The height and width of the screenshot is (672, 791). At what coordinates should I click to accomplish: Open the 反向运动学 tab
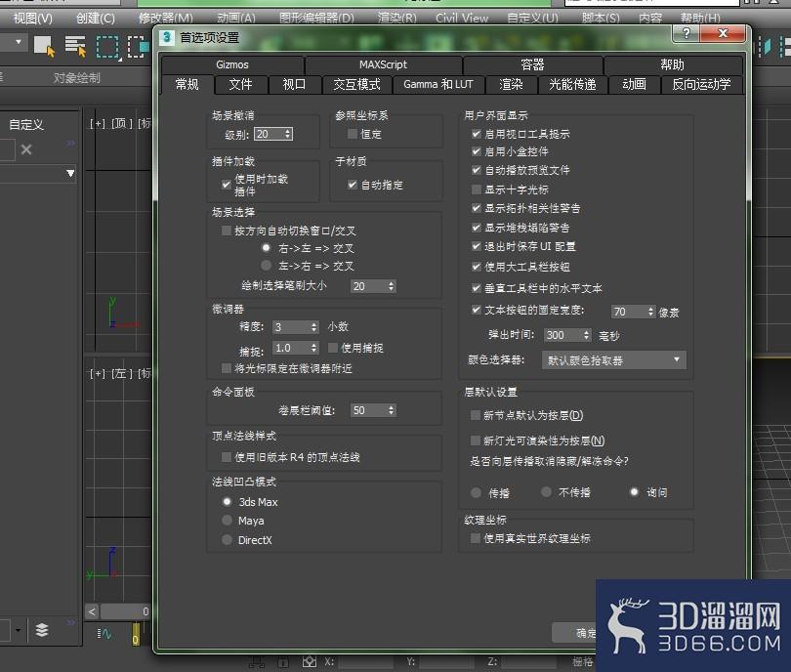pos(701,84)
